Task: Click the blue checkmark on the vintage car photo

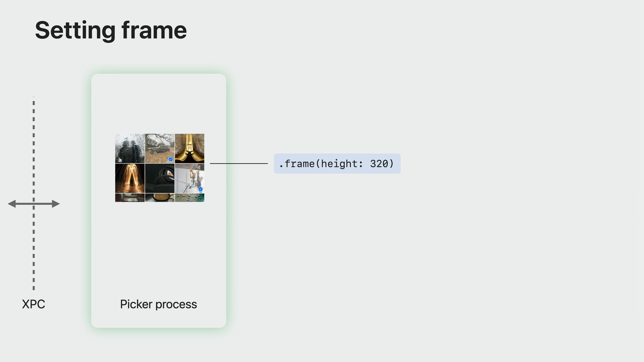Action: 171,159
